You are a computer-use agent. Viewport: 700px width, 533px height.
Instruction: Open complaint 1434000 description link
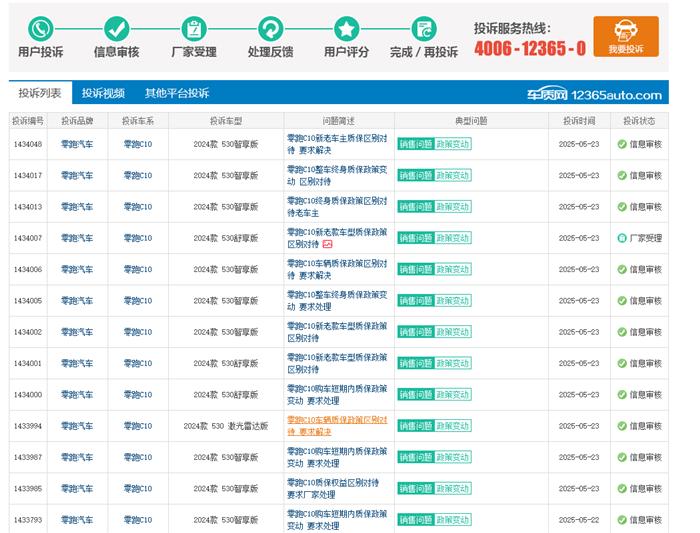(337, 395)
